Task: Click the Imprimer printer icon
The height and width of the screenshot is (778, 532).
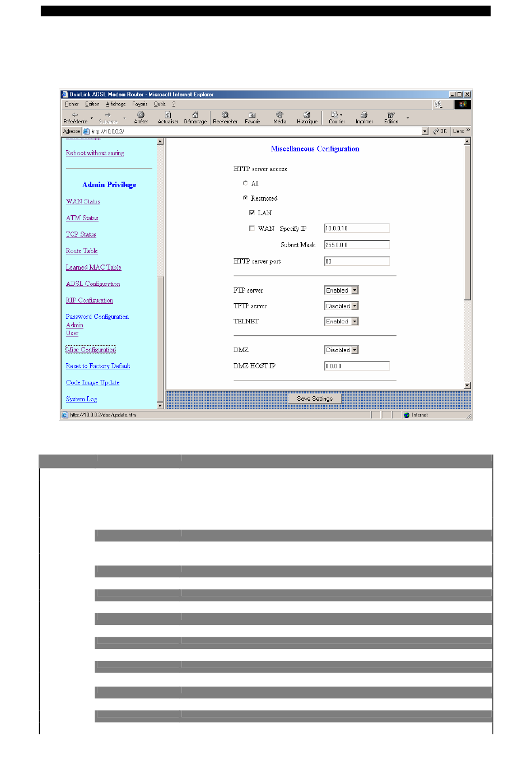Action: click(364, 114)
